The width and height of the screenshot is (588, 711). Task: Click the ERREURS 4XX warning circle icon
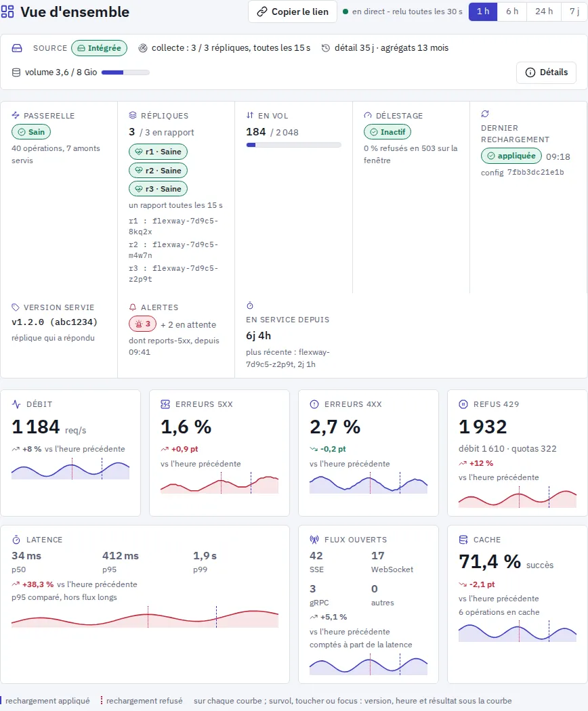point(314,404)
